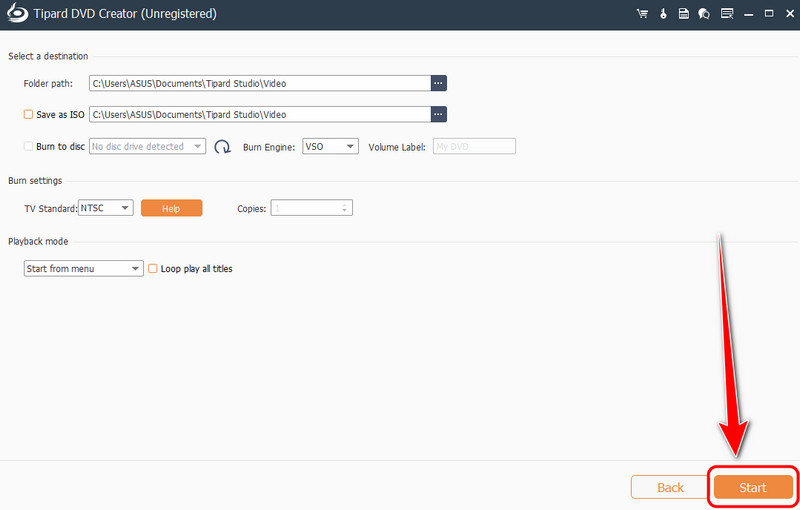Open the shopping cart purchase icon
800x510 pixels.
coord(642,14)
